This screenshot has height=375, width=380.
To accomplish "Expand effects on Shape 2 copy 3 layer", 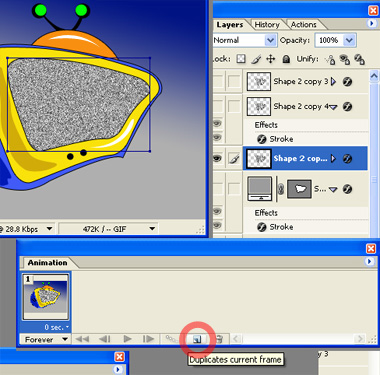I will (x=333, y=82).
